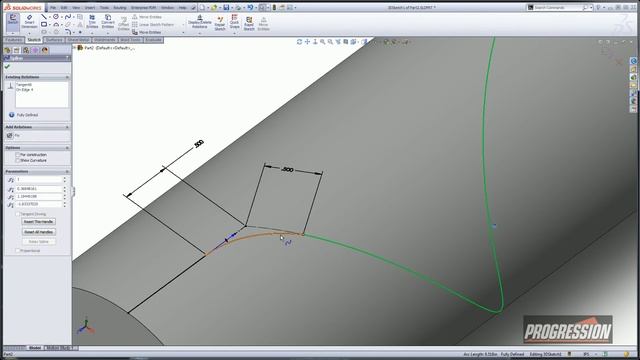Open the Tools menu
This screenshot has height=360, width=640.
tap(104, 7)
